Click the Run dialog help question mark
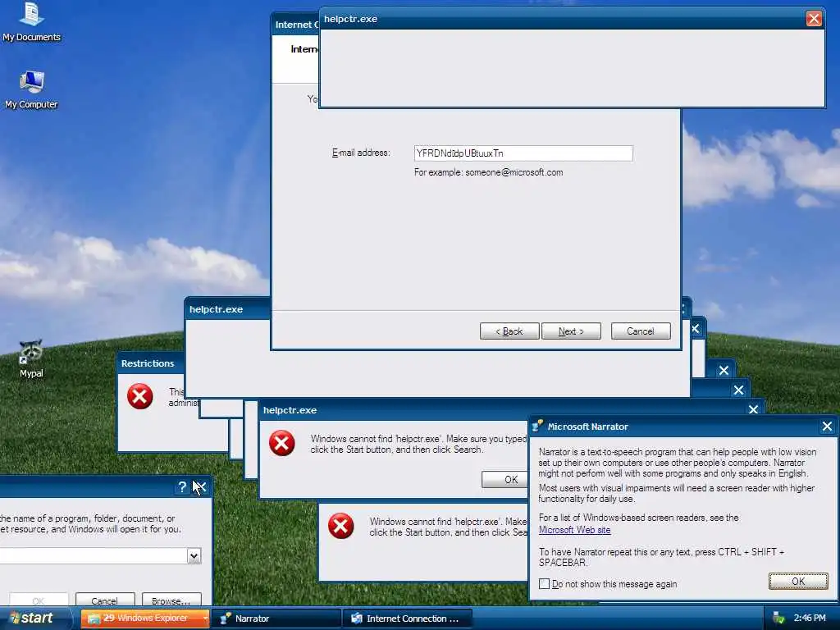This screenshot has height=630, width=840. coord(182,486)
